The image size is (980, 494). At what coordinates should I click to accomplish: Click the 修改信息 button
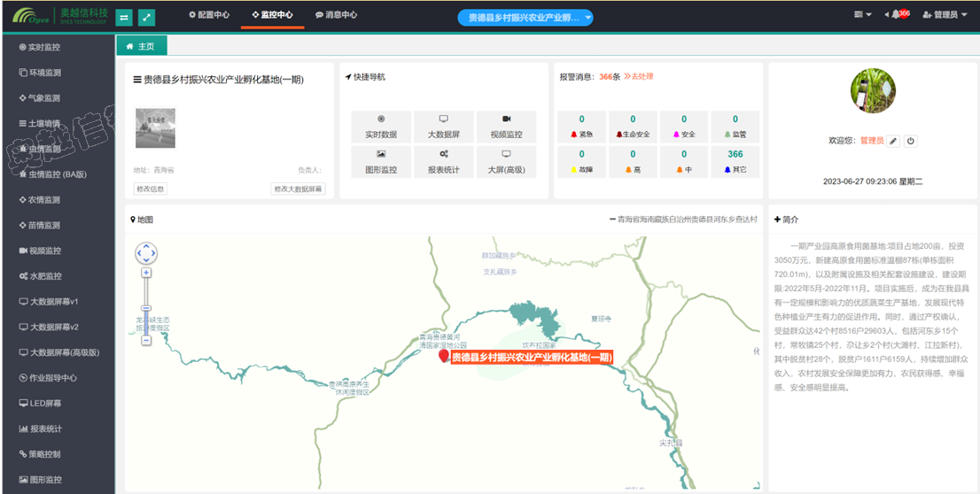pos(151,189)
